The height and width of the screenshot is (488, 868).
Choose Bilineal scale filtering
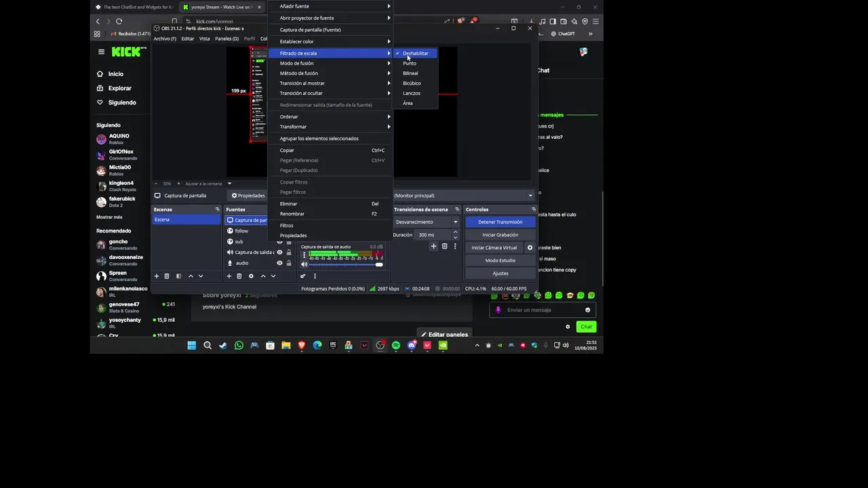coord(415,73)
